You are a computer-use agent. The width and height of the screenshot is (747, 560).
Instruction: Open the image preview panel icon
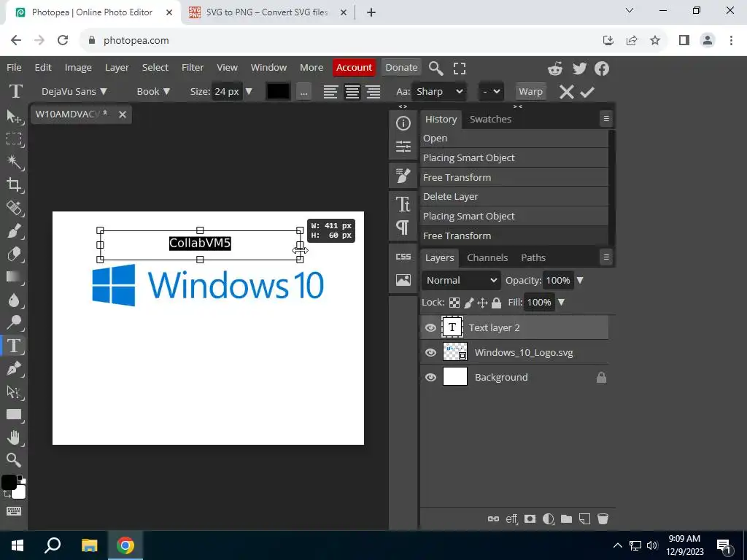(403, 280)
